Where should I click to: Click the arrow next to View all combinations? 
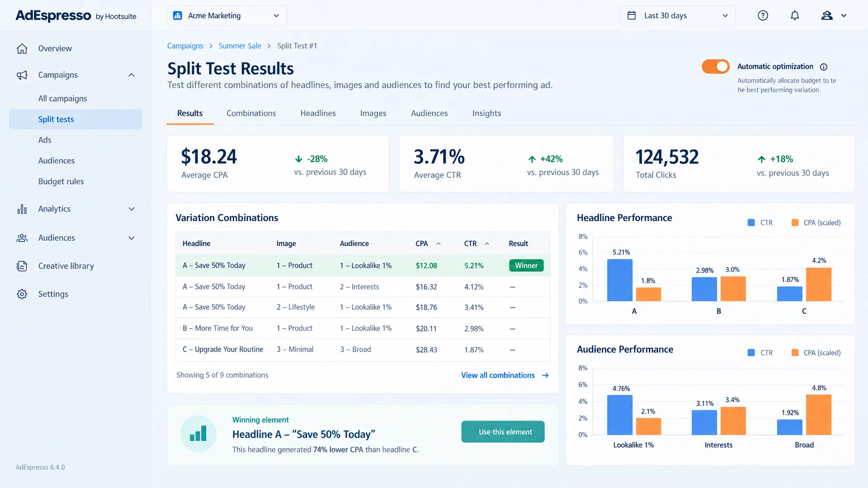click(545, 376)
